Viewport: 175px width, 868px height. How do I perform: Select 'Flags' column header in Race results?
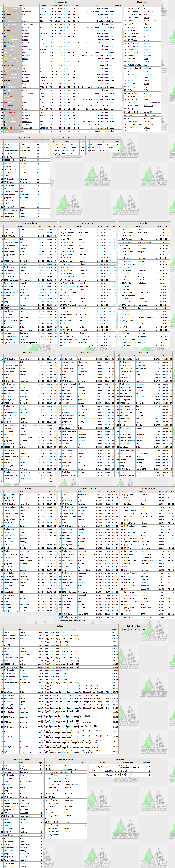point(97,5)
